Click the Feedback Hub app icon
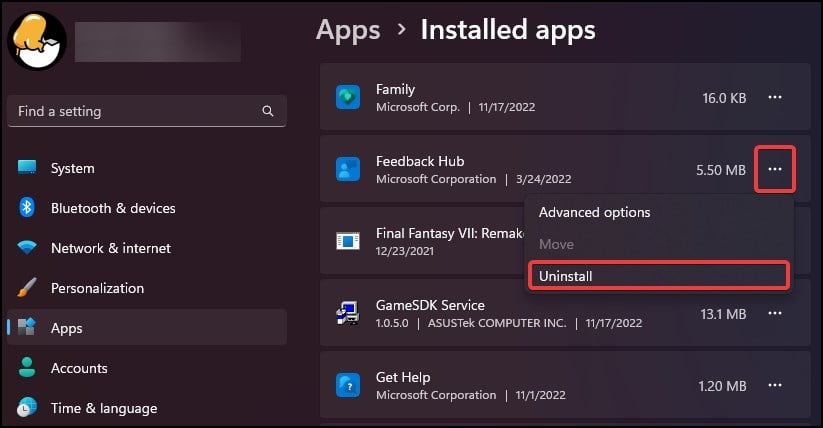The image size is (823, 428). click(348, 170)
